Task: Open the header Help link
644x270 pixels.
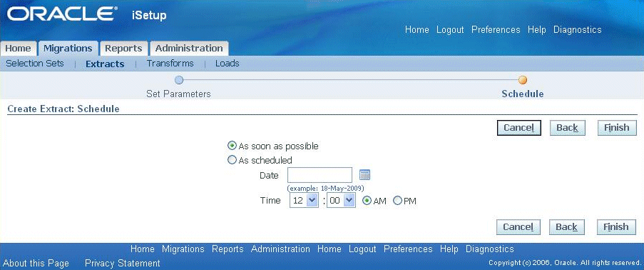Action: click(537, 29)
